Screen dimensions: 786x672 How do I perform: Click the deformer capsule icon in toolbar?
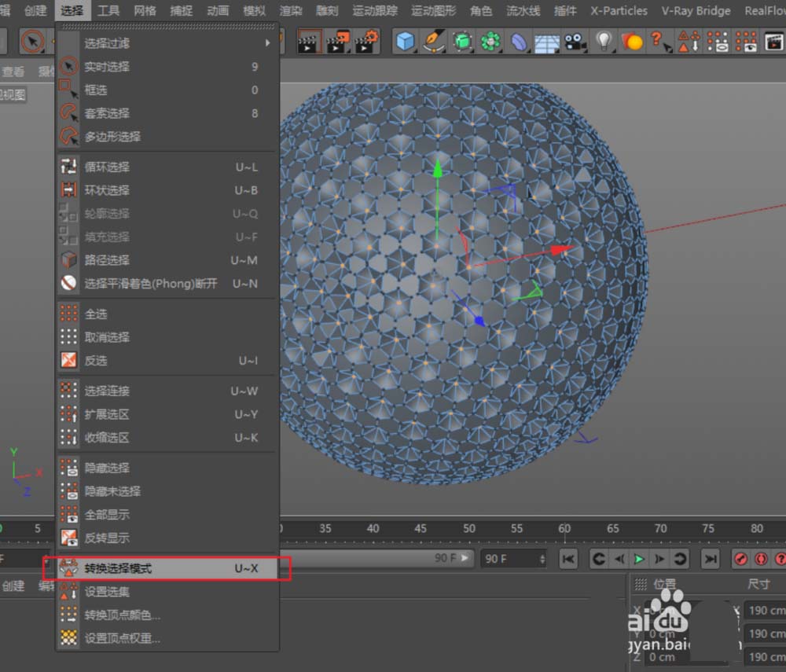(519, 41)
